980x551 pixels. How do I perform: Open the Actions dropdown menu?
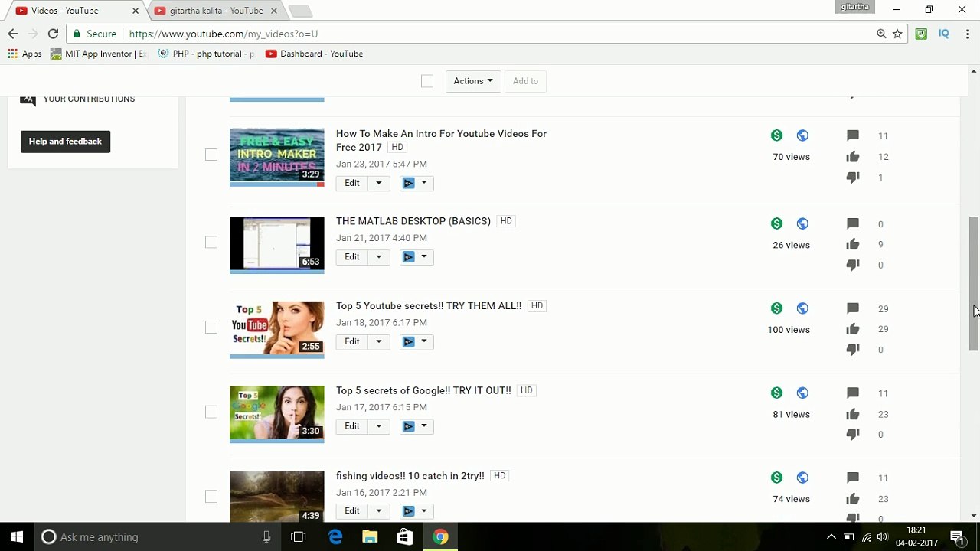coord(473,81)
